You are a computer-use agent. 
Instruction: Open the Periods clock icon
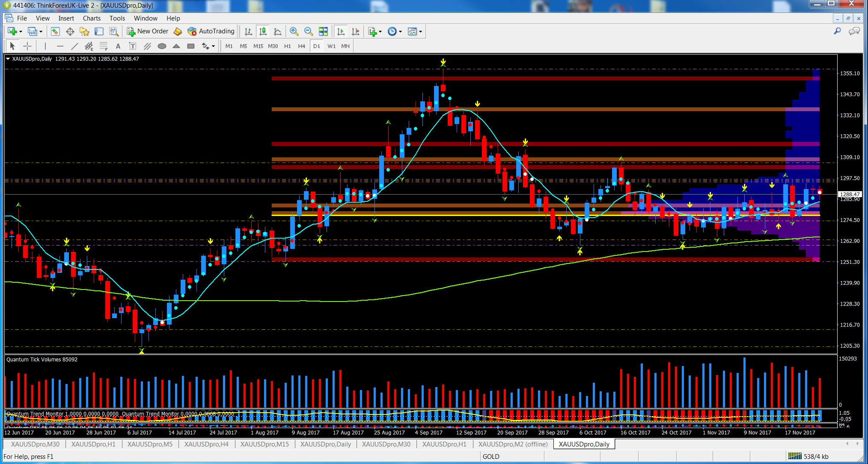point(392,31)
